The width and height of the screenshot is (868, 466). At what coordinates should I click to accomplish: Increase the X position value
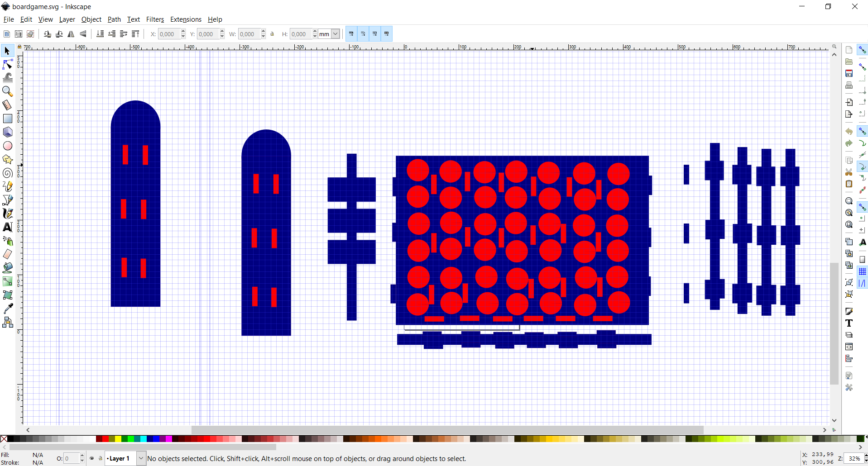pos(183,31)
